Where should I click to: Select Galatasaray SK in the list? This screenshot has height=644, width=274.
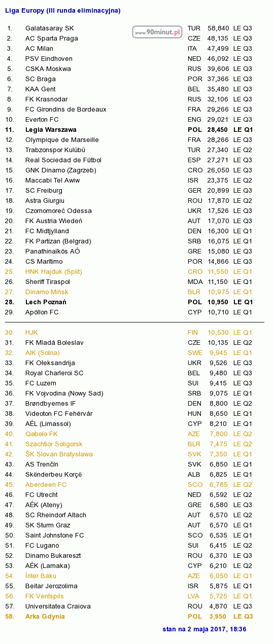pyautogui.click(x=49, y=28)
